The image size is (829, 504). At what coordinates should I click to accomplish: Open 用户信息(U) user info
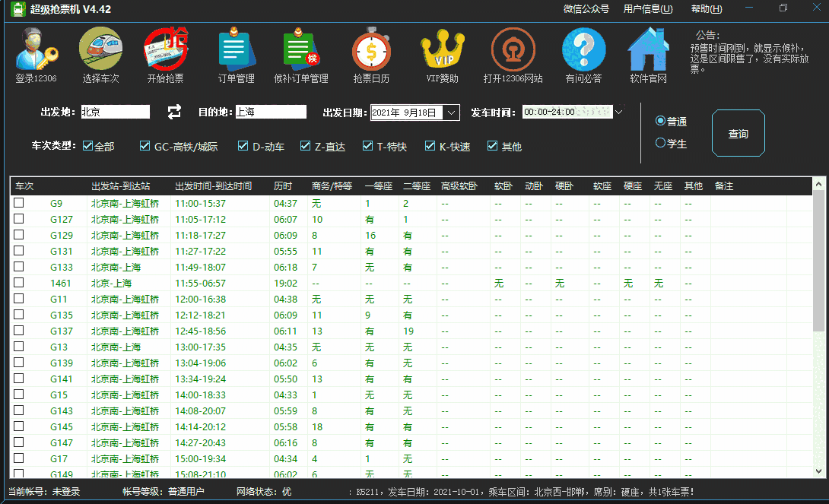point(650,8)
